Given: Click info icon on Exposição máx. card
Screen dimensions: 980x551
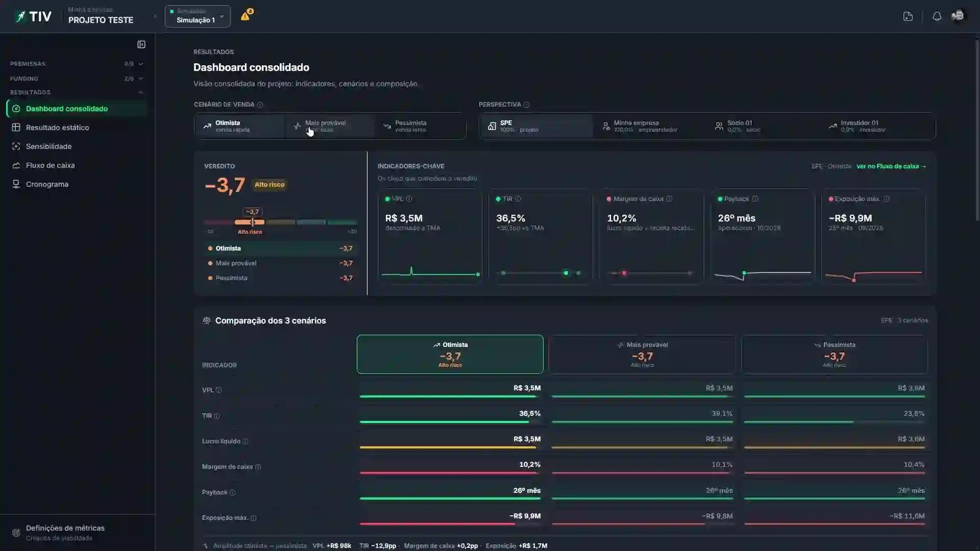Looking at the screenshot, I should 887,199.
